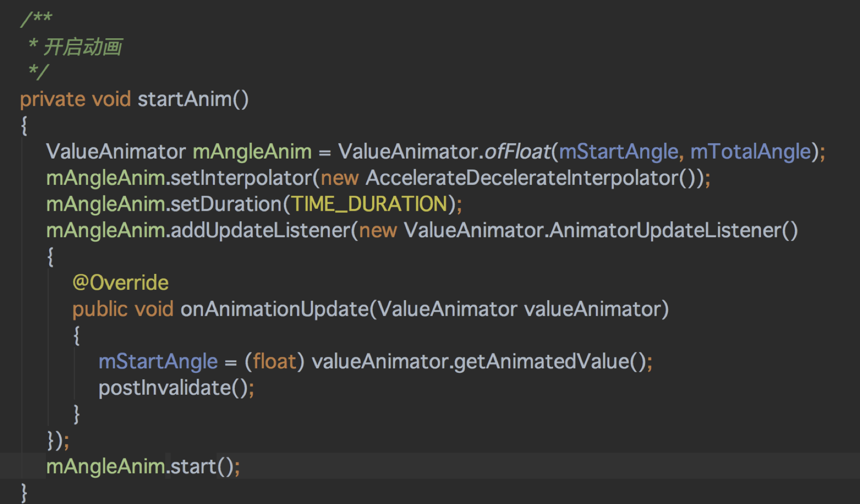860x504 pixels.
Task: Click the 'getAnimatedValue' method call
Action: (x=542, y=361)
